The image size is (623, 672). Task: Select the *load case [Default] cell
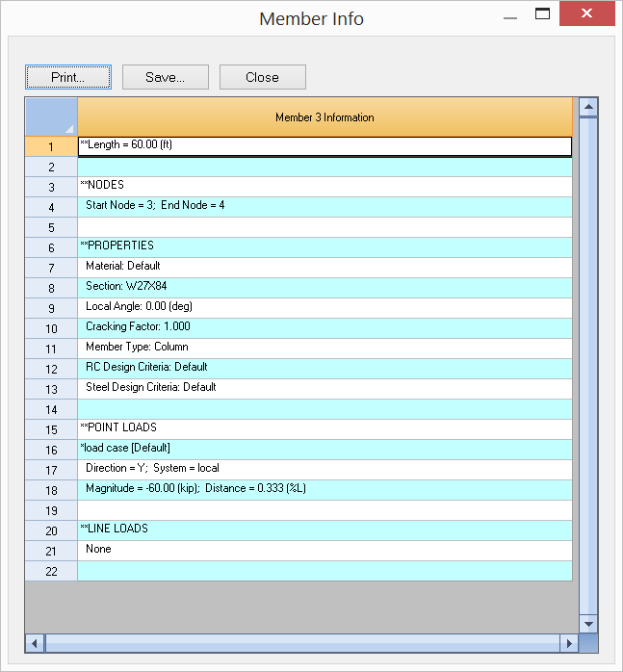pyautogui.click(x=324, y=450)
